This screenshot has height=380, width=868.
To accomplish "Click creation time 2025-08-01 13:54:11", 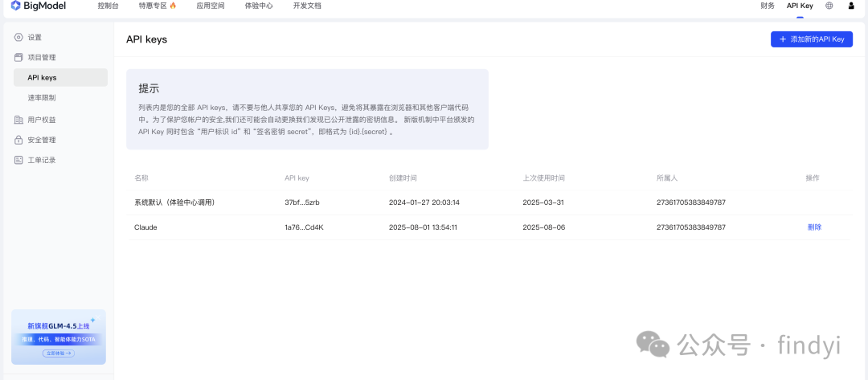I will pos(423,227).
